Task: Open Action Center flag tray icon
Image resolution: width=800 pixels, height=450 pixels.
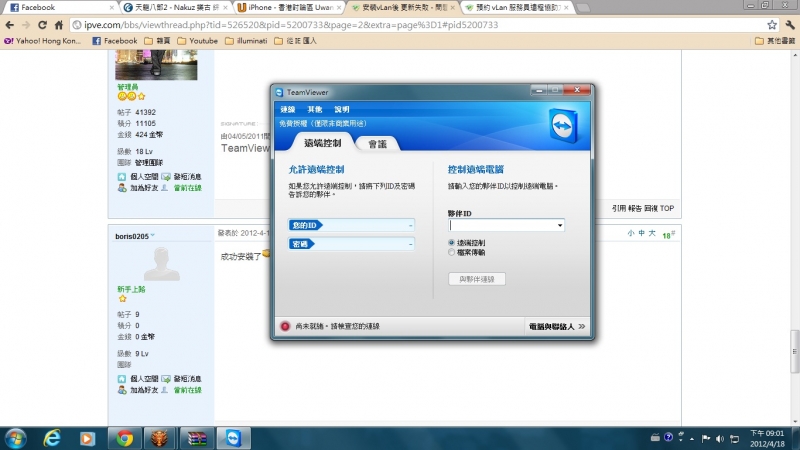Action: point(706,439)
